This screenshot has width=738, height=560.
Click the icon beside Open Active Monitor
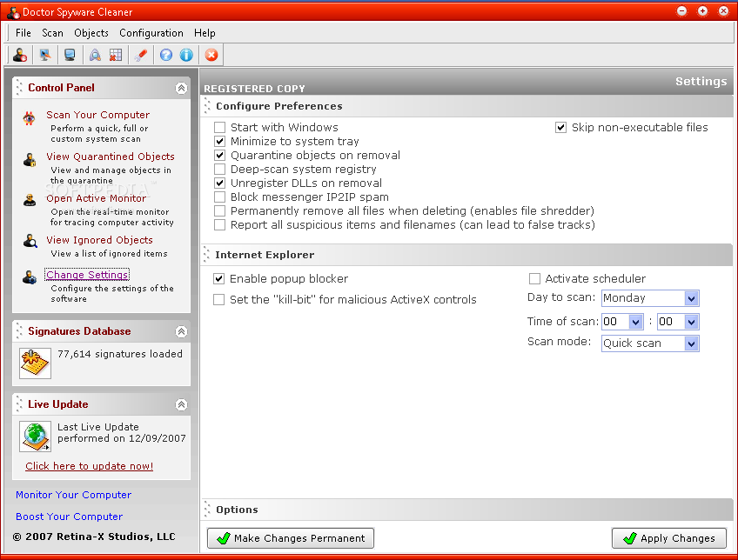tap(30, 200)
